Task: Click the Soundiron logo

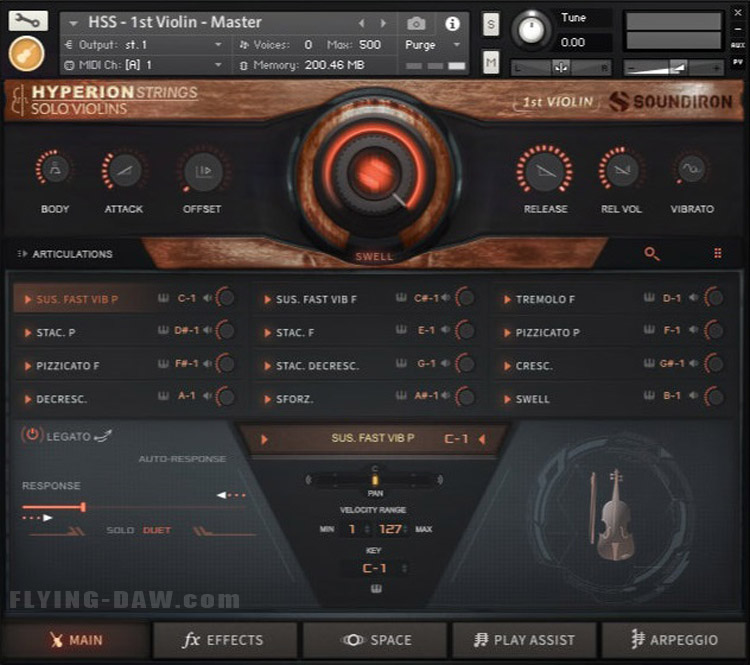Action: coord(671,101)
